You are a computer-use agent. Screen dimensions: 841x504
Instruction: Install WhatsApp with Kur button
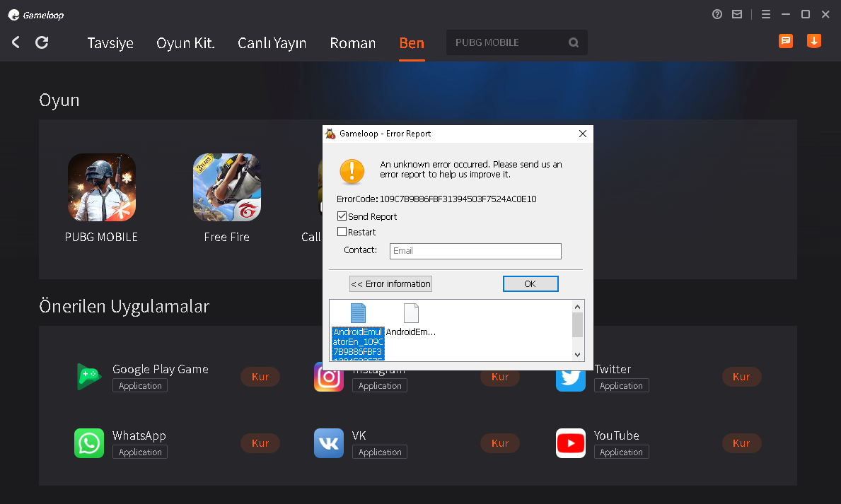pos(260,443)
